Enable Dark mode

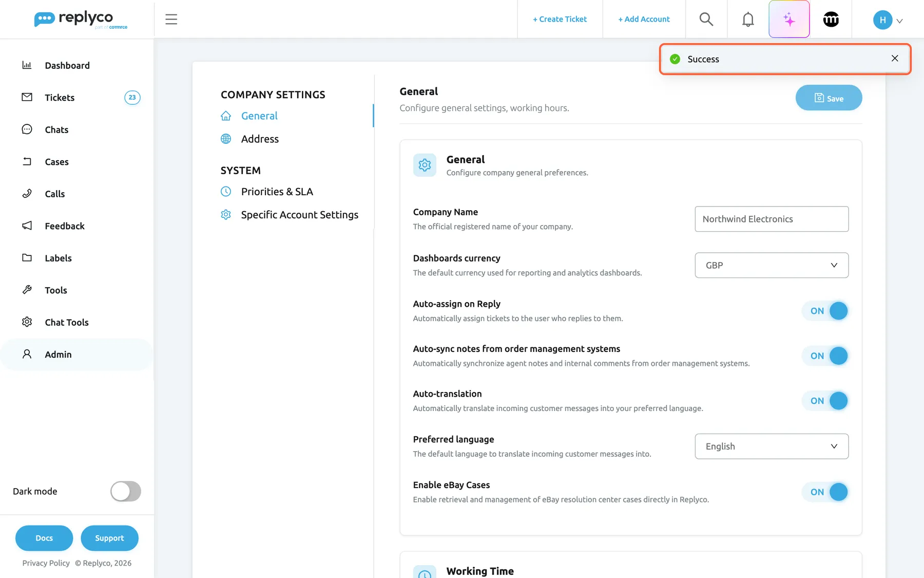coord(126,491)
